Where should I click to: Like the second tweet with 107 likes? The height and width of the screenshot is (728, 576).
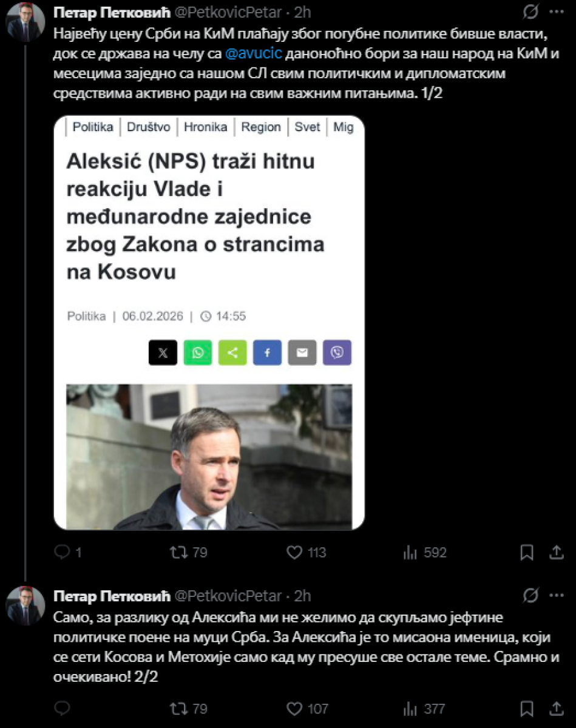(294, 708)
